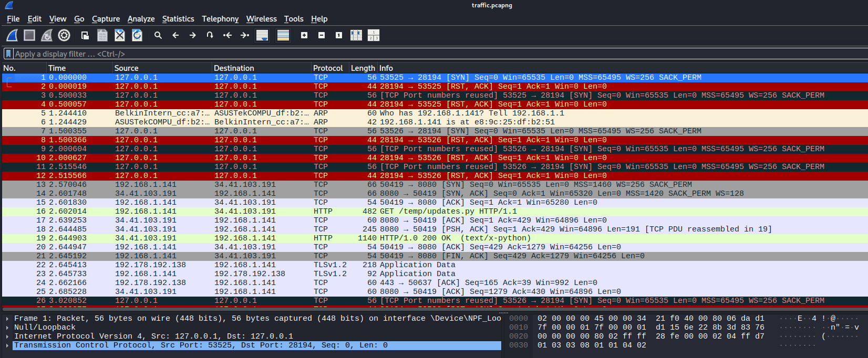Restart the current capture
This screenshot has height=358, width=868.
click(x=47, y=35)
